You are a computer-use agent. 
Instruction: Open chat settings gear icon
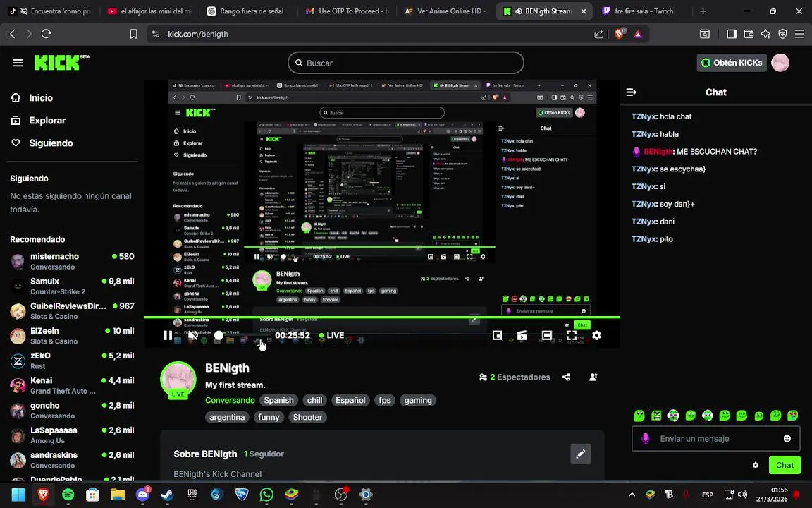[x=756, y=465]
